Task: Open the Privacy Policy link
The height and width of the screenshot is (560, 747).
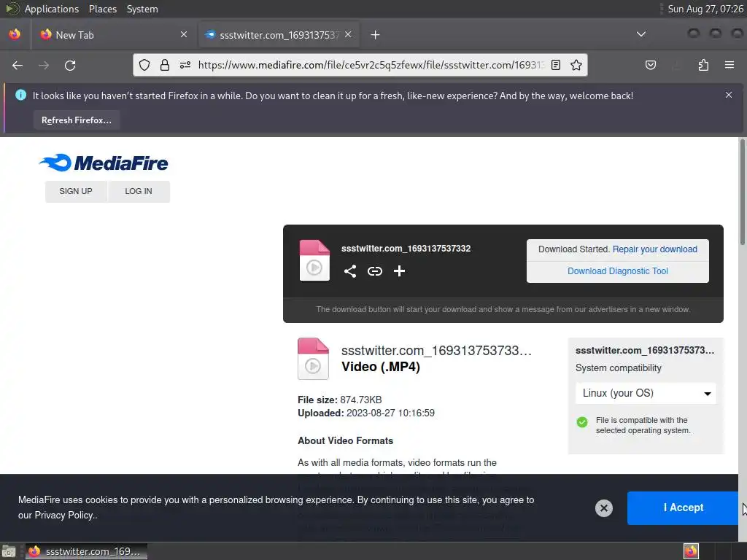Action: tap(64, 516)
